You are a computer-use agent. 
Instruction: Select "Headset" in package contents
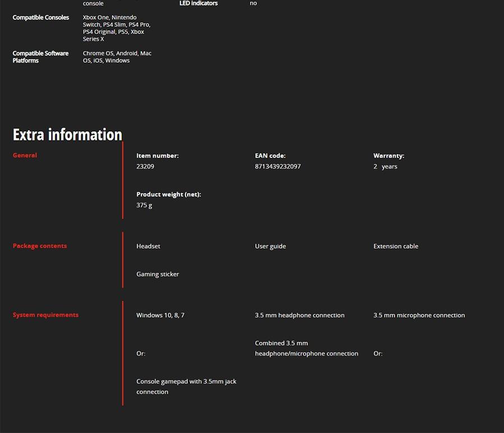point(148,246)
